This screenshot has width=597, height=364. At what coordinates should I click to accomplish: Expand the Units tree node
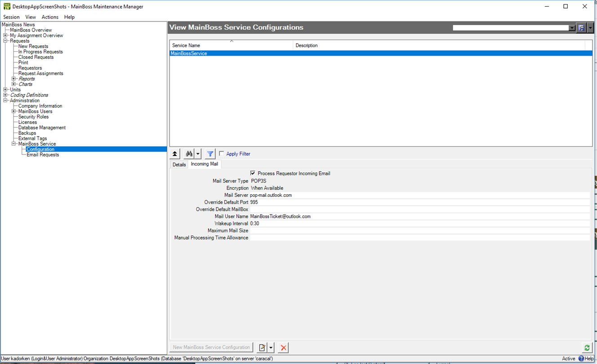pyautogui.click(x=5, y=89)
